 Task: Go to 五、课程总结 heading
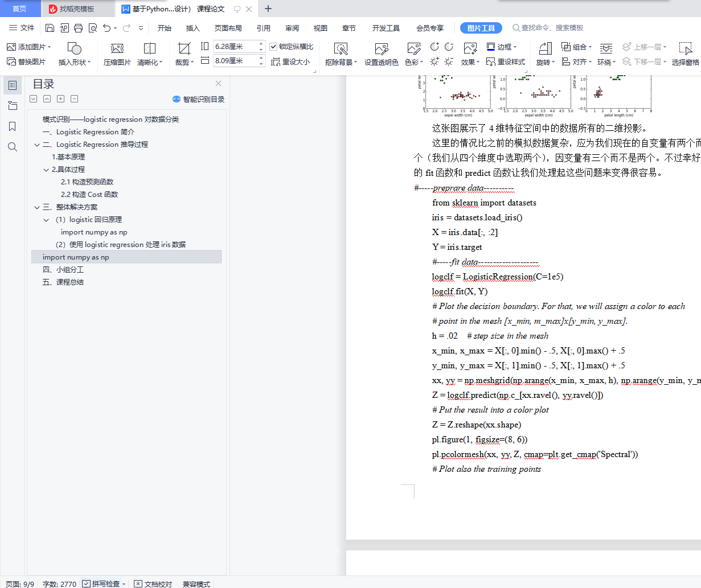pos(63,282)
